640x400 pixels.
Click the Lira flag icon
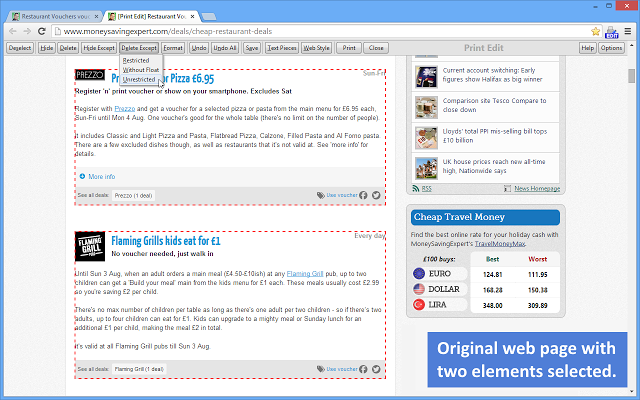click(x=419, y=304)
